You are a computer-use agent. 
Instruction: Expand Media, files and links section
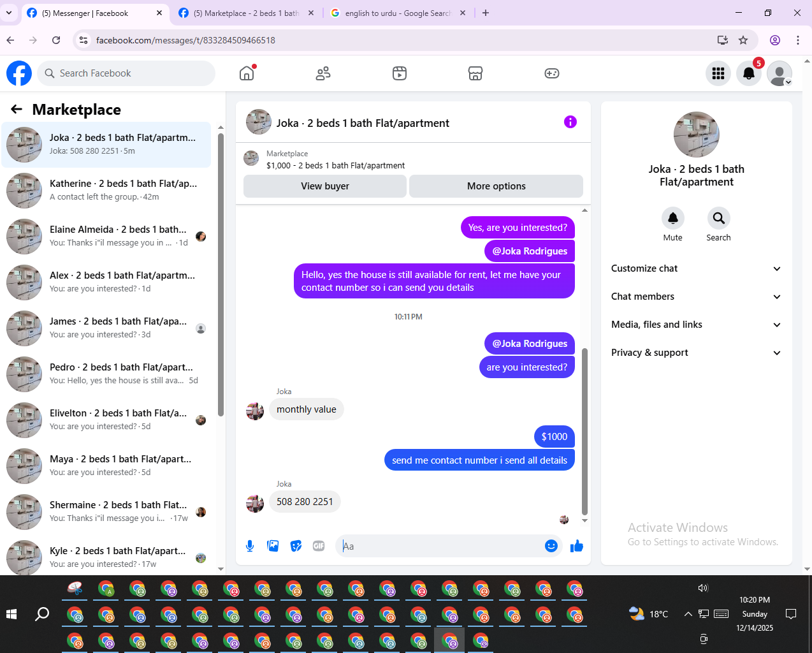click(696, 325)
